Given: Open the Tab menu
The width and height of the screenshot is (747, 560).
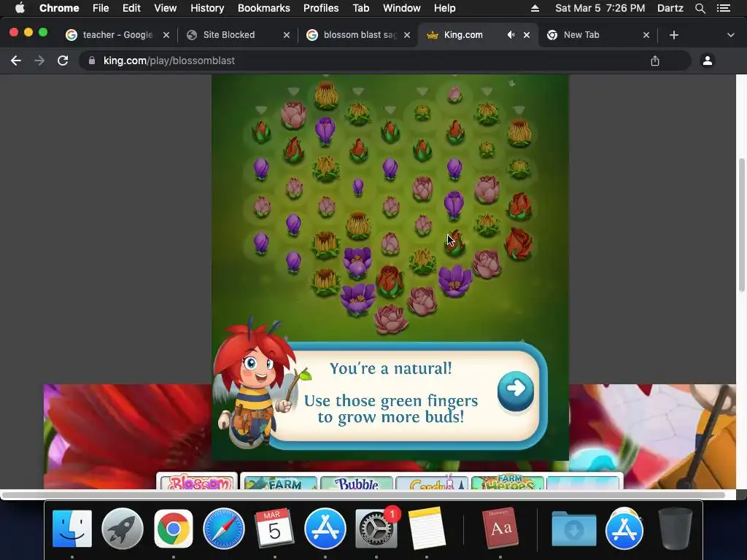Looking at the screenshot, I should click(x=360, y=8).
